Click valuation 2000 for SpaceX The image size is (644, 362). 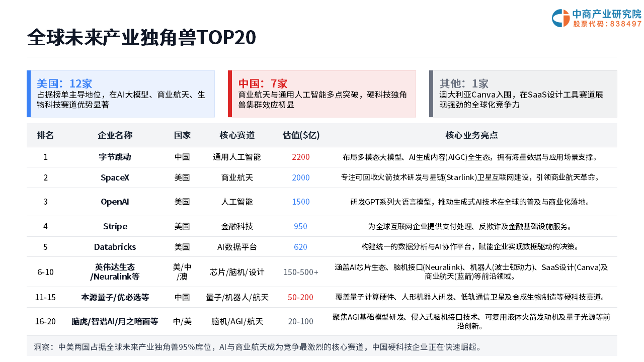pos(301,177)
